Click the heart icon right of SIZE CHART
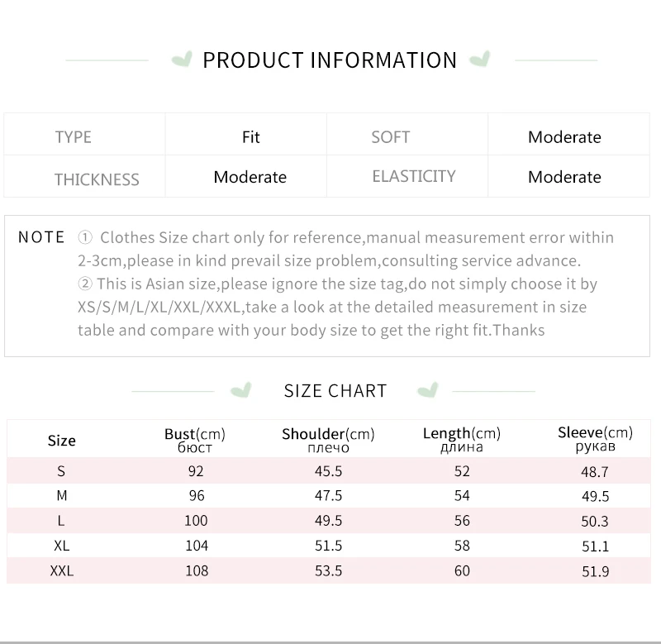Screen dimensions: 661x644 coord(427,390)
